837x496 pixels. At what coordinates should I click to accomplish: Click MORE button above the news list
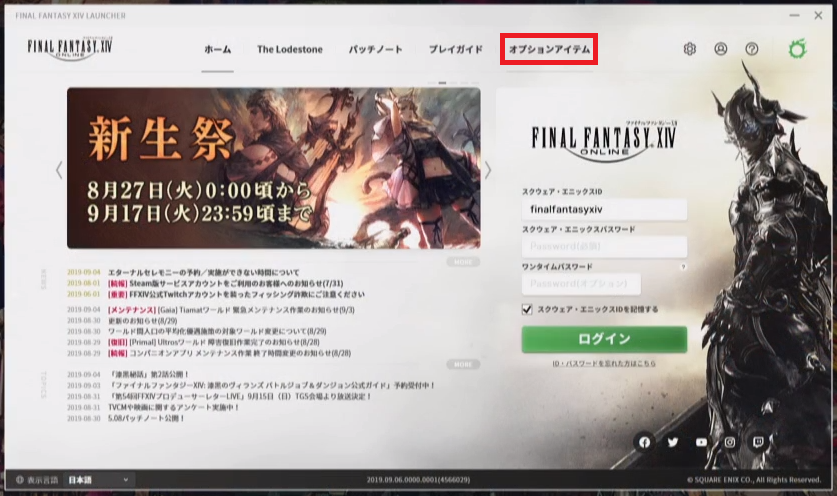tap(463, 262)
